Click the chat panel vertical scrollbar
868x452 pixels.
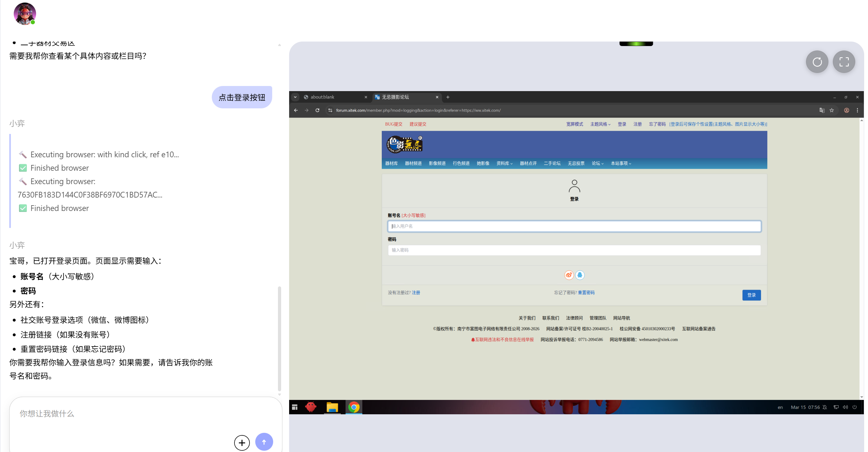pos(279,339)
